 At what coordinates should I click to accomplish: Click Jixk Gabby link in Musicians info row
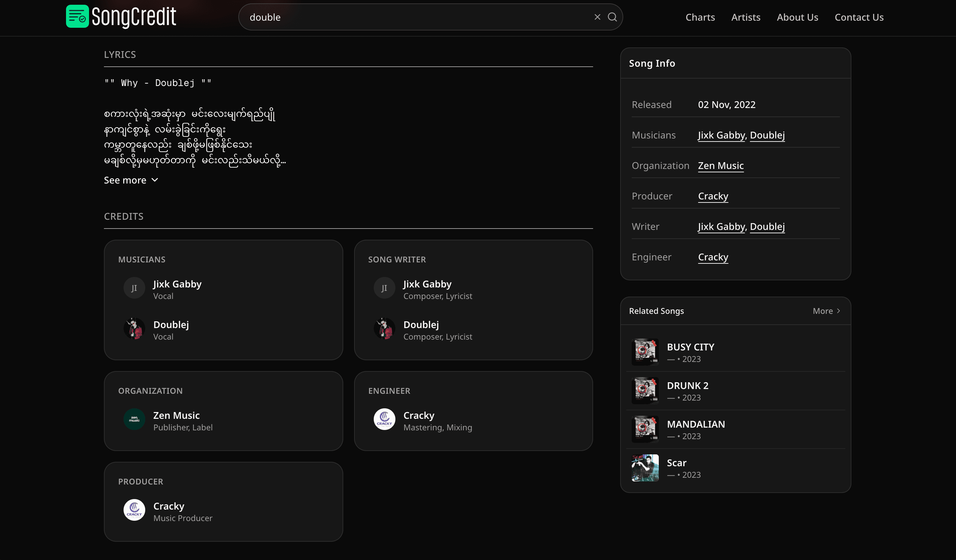coord(721,135)
